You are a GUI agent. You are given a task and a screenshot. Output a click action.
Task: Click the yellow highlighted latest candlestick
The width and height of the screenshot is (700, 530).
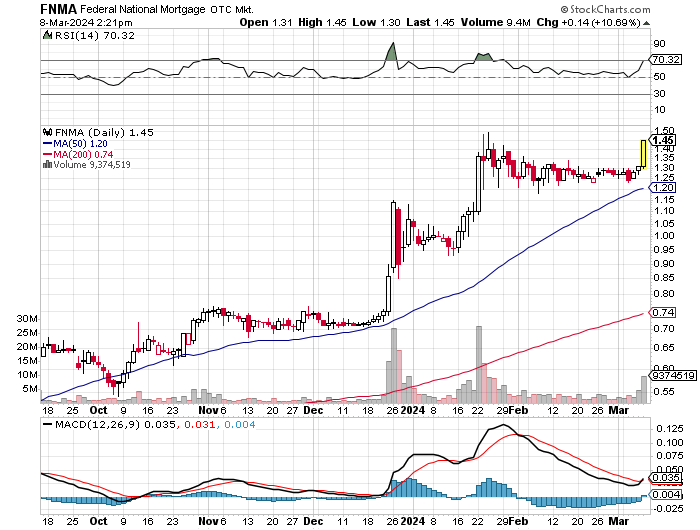coord(643,154)
